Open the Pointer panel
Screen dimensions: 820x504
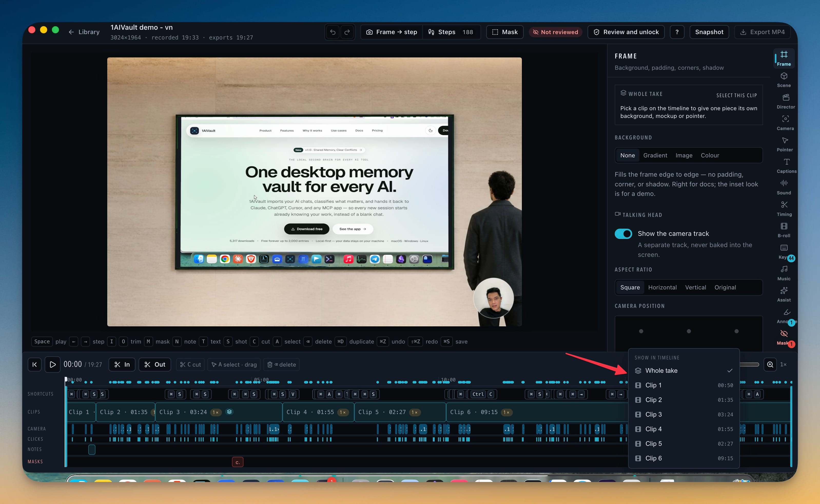[785, 144]
